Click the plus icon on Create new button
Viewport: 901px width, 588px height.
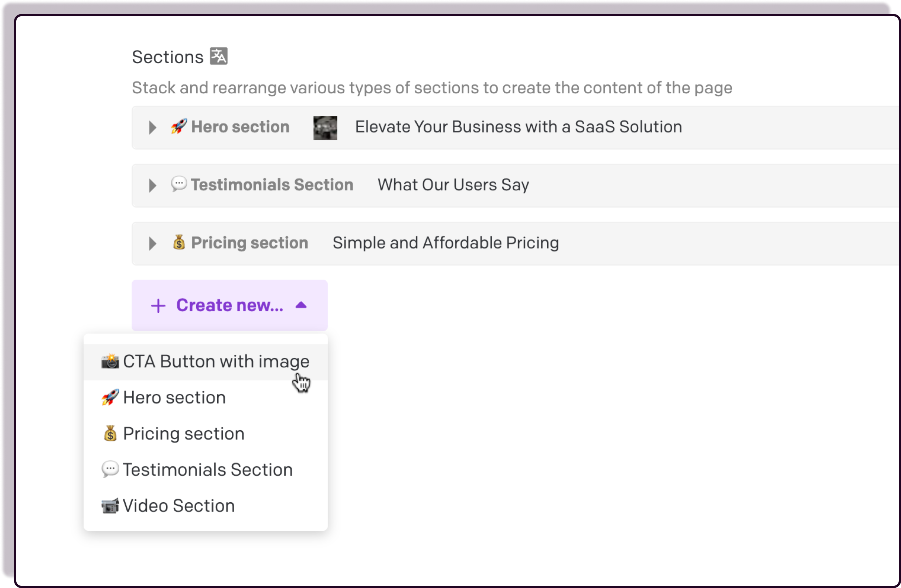tap(158, 306)
